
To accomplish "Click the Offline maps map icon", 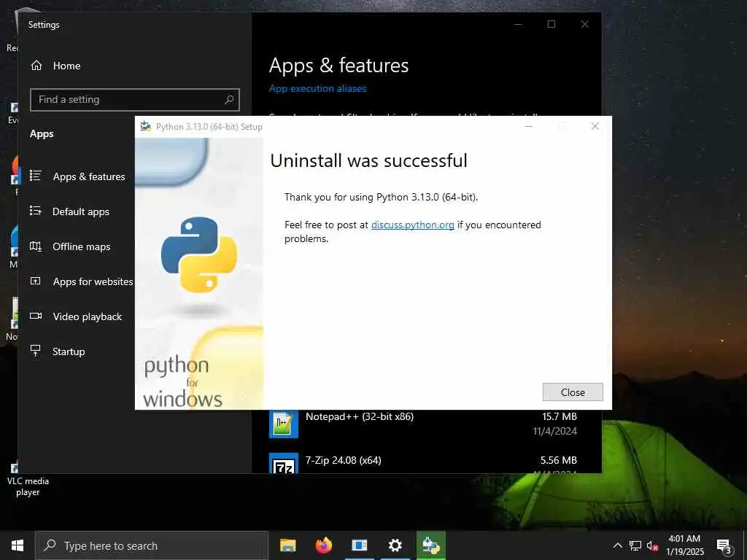I will pos(36,246).
